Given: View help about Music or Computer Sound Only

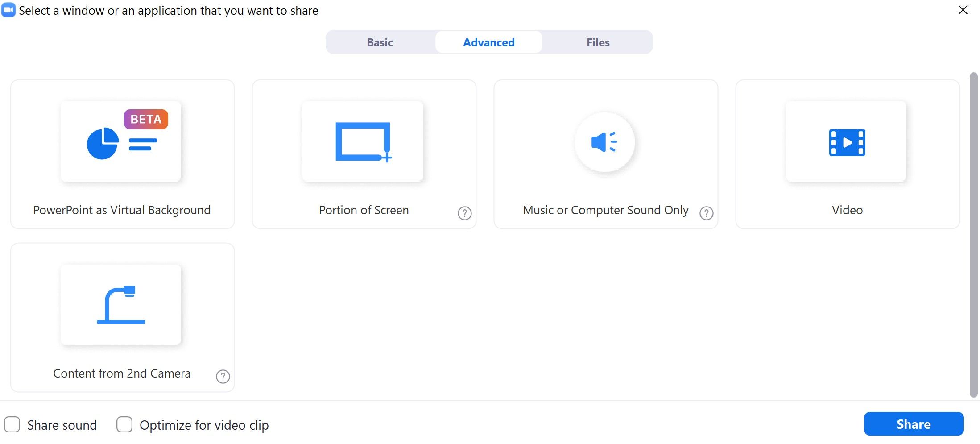Looking at the screenshot, I should tap(706, 213).
